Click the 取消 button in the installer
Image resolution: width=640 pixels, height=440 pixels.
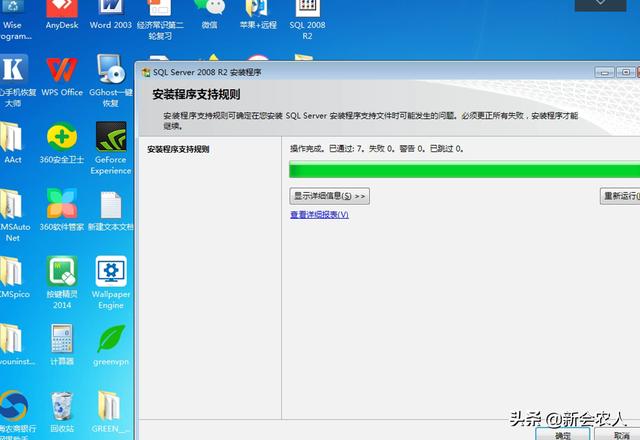[x=619, y=434]
